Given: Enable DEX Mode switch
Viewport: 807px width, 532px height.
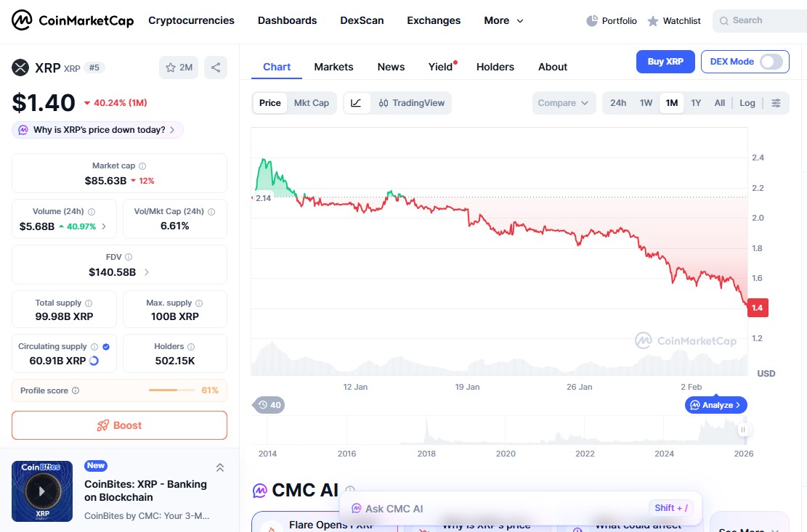Looking at the screenshot, I should point(769,62).
